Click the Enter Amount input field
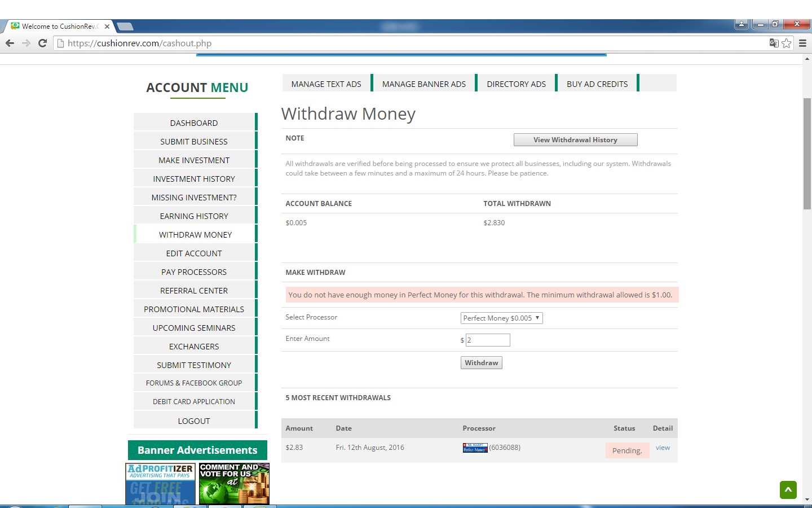 pos(488,340)
